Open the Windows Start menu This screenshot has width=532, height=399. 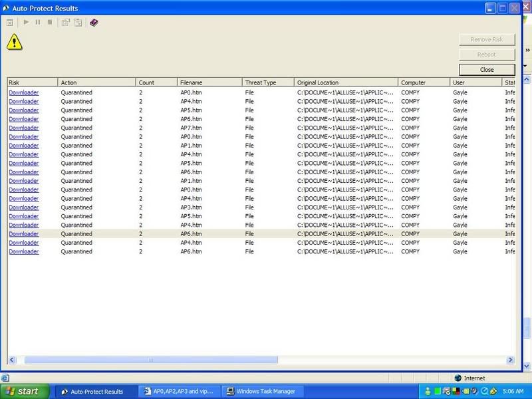point(25,392)
